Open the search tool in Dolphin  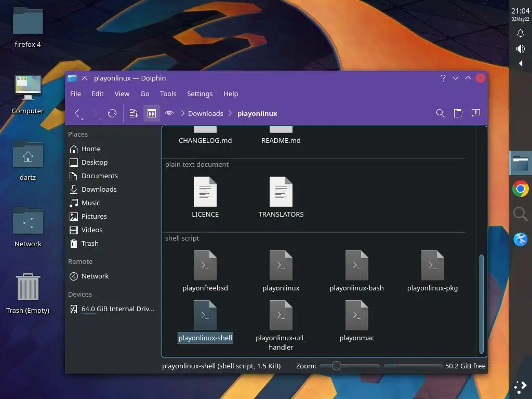441,113
